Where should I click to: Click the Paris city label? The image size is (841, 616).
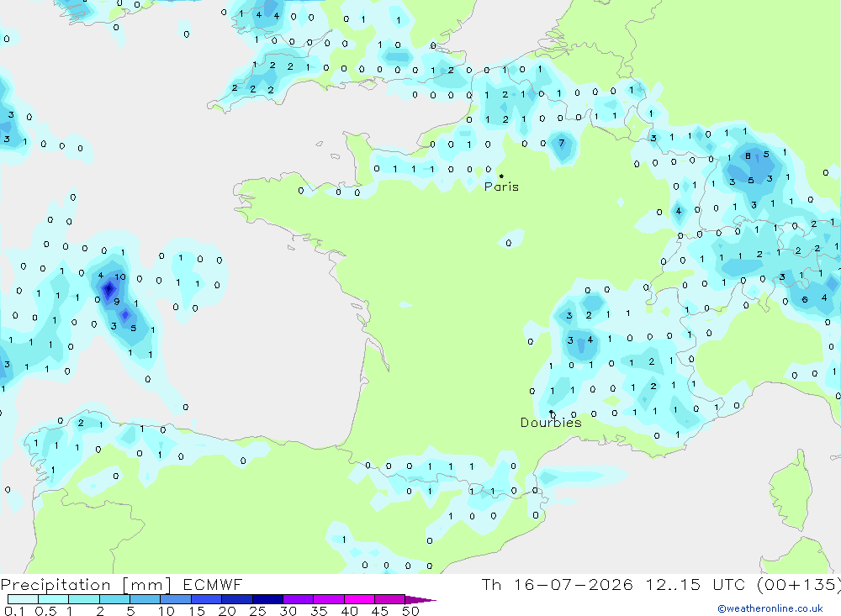tap(501, 187)
